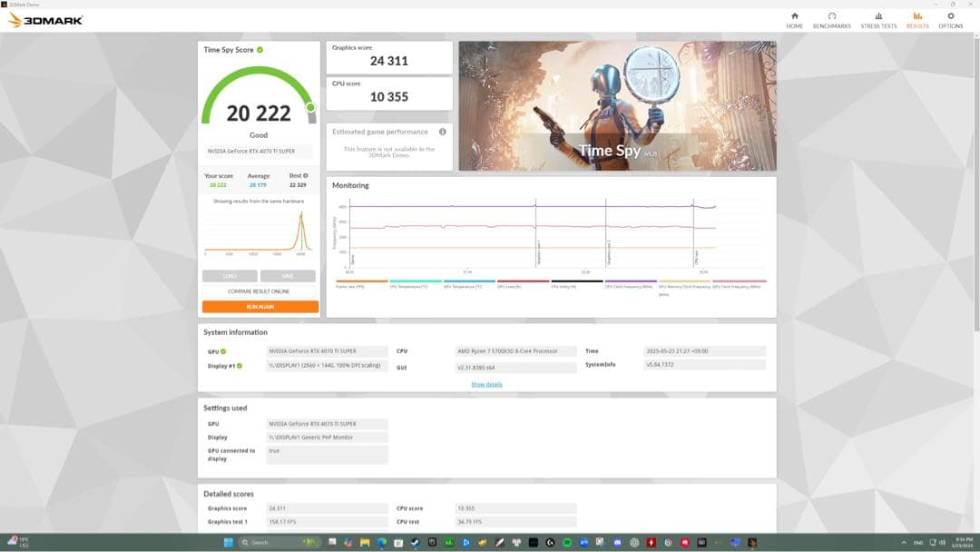The width and height of the screenshot is (980, 552).
Task: Click COMPARE RESULT ONLINE
Action: pyautogui.click(x=258, y=290)
